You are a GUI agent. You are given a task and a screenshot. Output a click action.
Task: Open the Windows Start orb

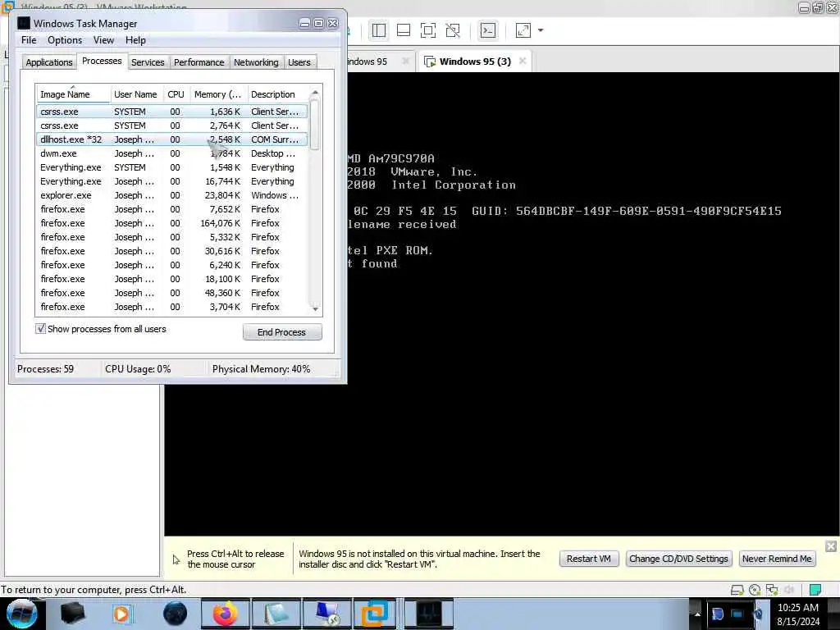coord(22,614)
